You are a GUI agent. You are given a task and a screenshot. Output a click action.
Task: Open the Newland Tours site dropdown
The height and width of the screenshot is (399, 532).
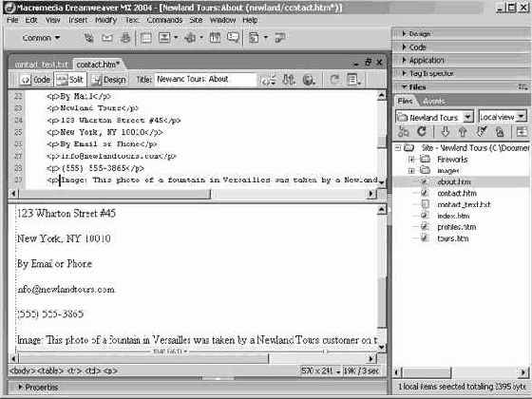click(468, 117)
